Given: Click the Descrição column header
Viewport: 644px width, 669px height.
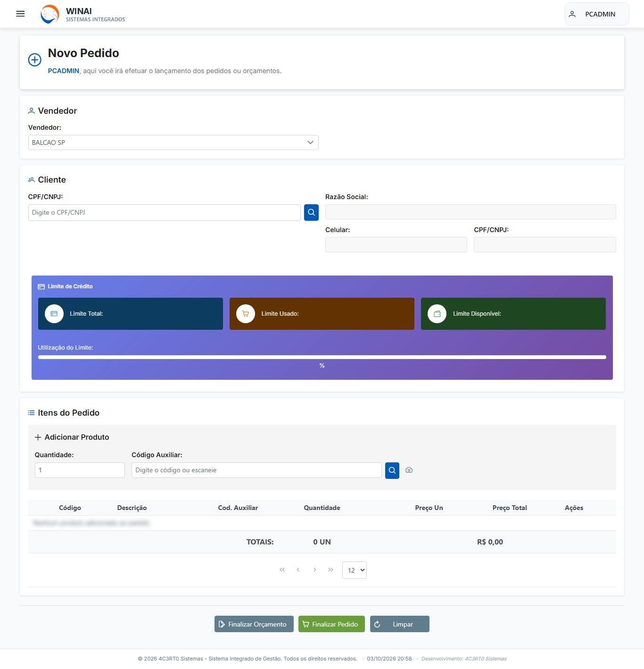Looking at the screenshot, I should [132, 508].
